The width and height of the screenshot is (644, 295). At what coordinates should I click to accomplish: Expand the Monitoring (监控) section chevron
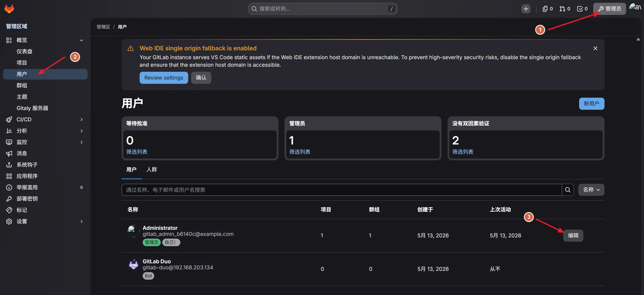pyautogui.click(x=82, y=142)
